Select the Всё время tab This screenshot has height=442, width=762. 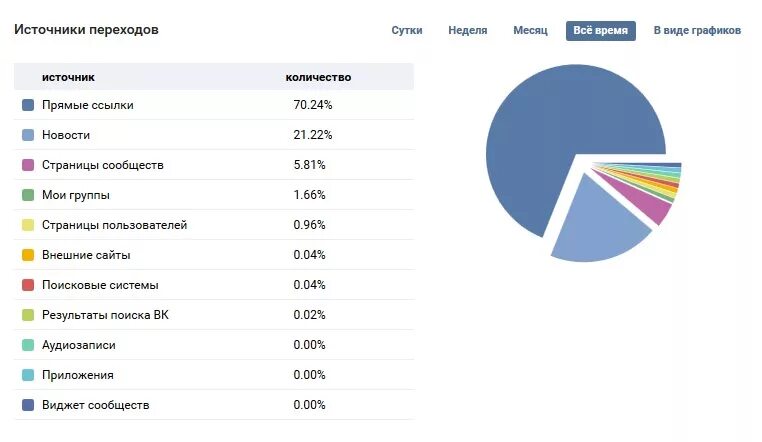601,31
